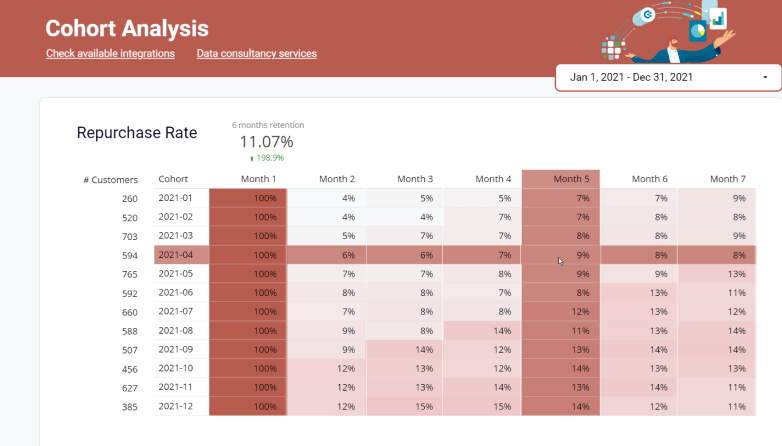Click the # Customers column header
This screenshot has height=446, width=782.
pos(110,180)
